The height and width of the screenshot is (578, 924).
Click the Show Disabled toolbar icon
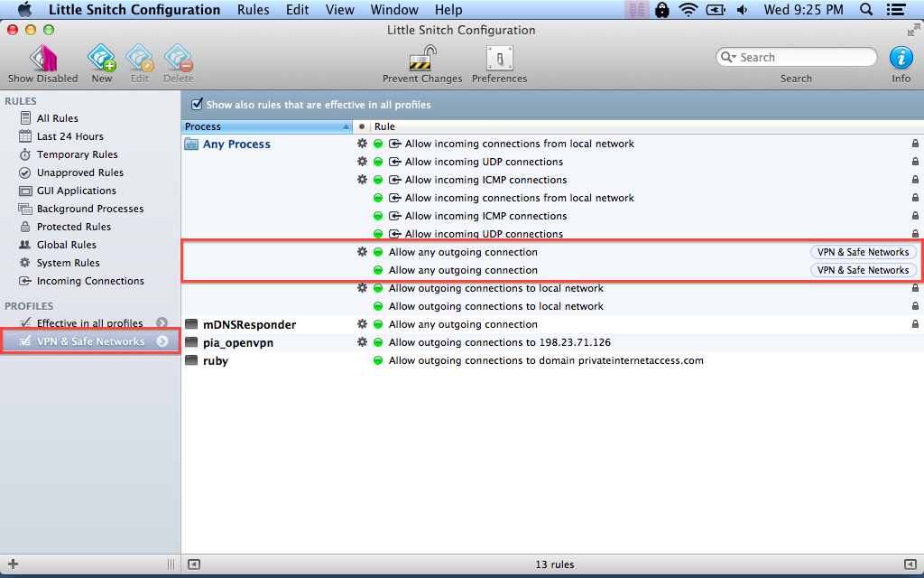(43, 59)
